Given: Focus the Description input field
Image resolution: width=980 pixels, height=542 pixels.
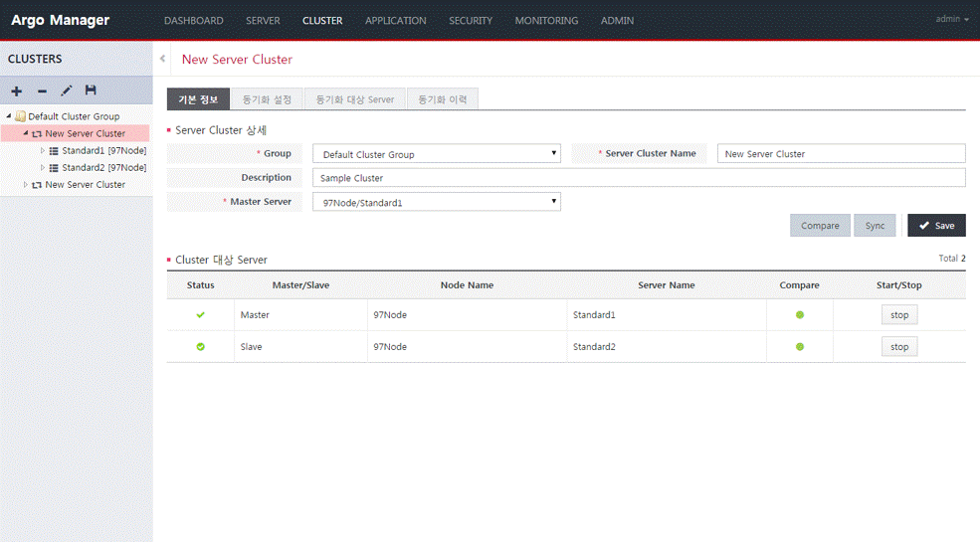Looking at the screenshot, I should click(639, 177).
